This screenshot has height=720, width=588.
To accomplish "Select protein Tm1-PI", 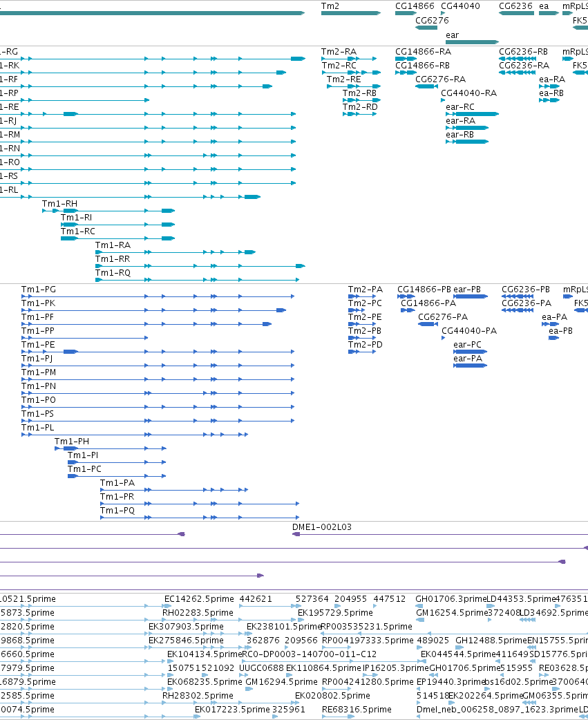I will 117,462.
